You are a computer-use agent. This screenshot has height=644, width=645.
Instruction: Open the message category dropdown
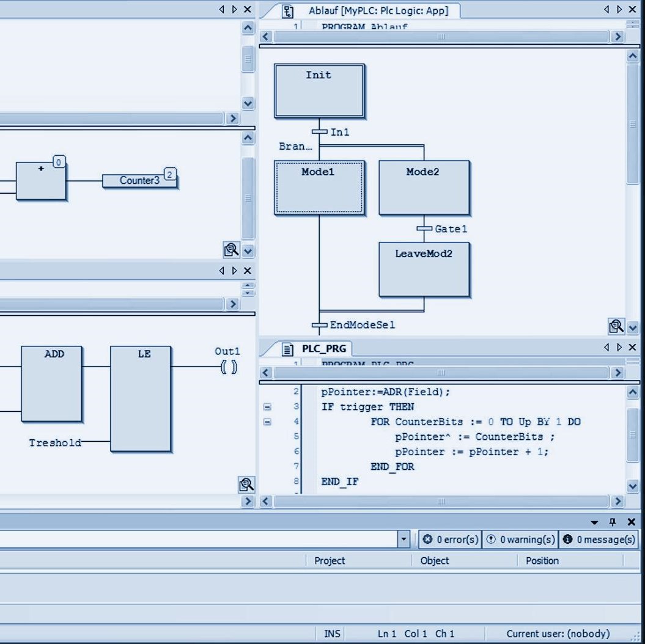[404, 540]
